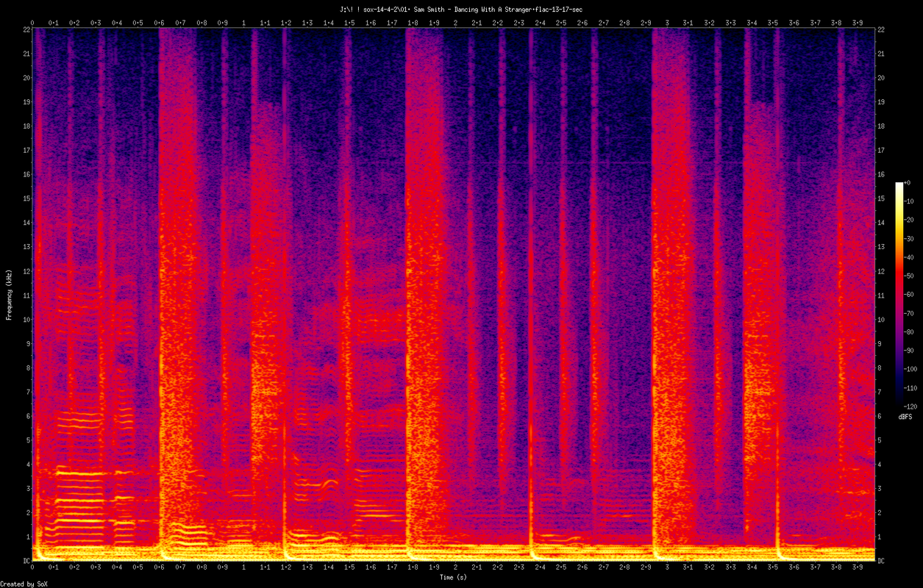923x588 pixels.
Task: Click '16' on the left frequency axis
Action: click(26, 174)
